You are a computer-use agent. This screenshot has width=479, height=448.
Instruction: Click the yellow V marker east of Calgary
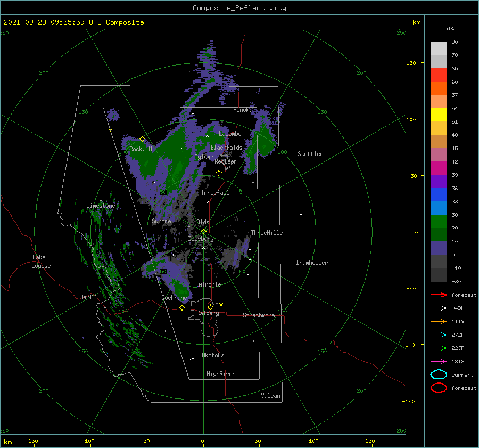(x=221, y=305)
